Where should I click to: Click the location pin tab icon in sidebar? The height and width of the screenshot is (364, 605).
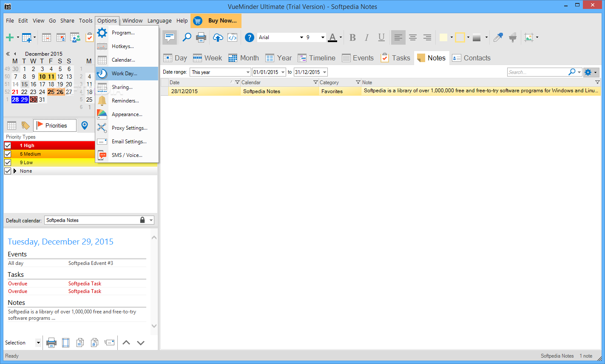click(x=85, y=125)
